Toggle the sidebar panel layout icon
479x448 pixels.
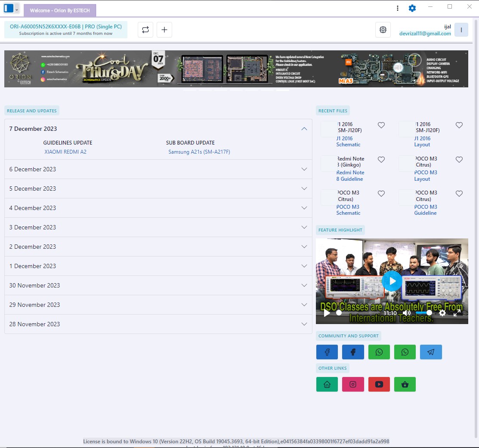9,8
